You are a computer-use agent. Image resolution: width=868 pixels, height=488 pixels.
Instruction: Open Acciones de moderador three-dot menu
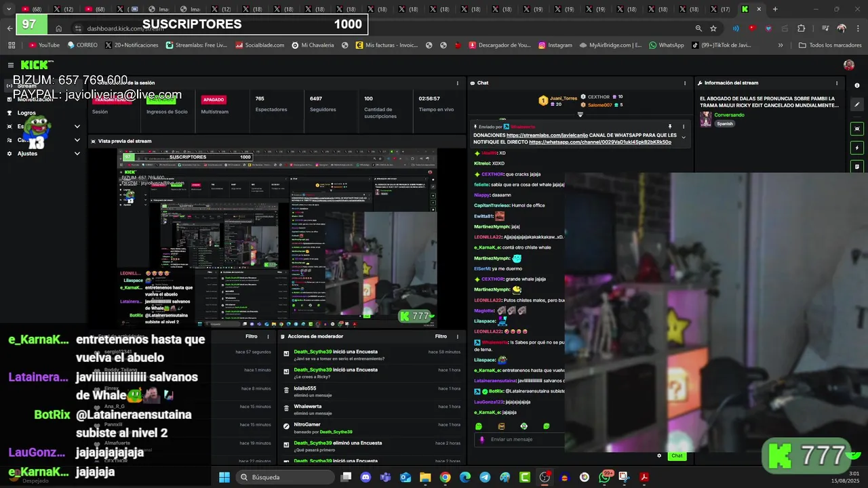tap(457, 336)
